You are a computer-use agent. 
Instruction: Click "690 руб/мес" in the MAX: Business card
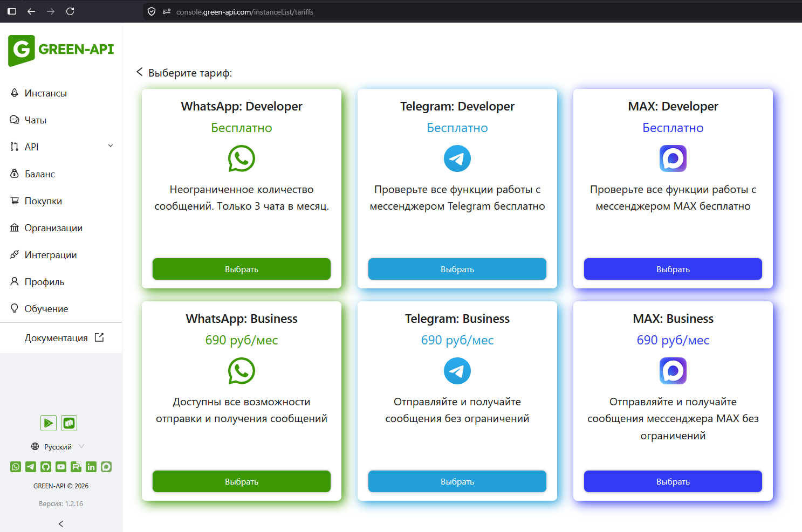(673, 340)
